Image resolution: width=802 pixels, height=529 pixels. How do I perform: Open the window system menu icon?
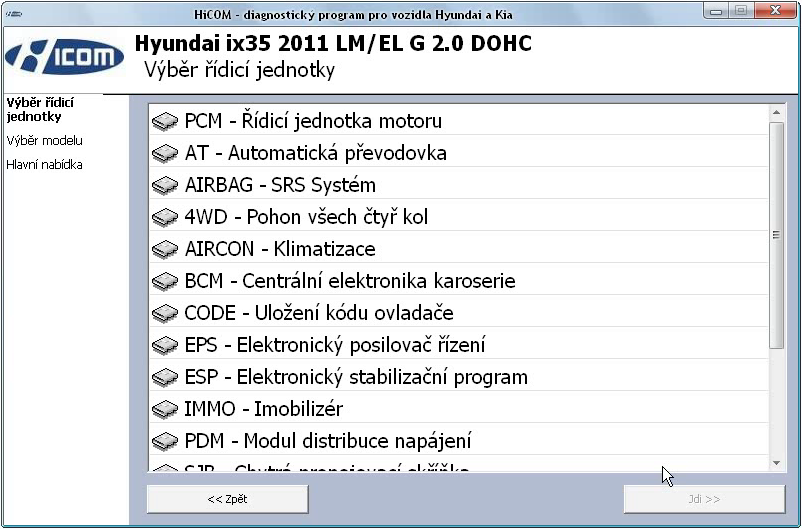click(14, 14)
